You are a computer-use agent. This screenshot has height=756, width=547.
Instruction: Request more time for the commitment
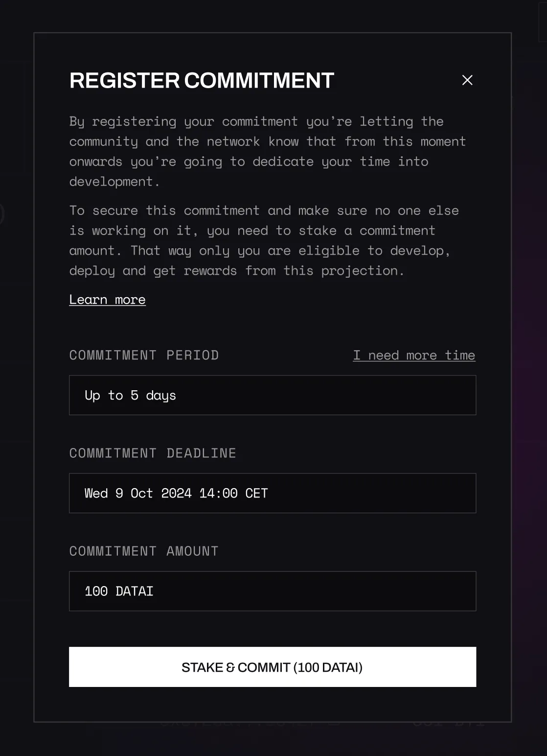(x=413, y=355)
